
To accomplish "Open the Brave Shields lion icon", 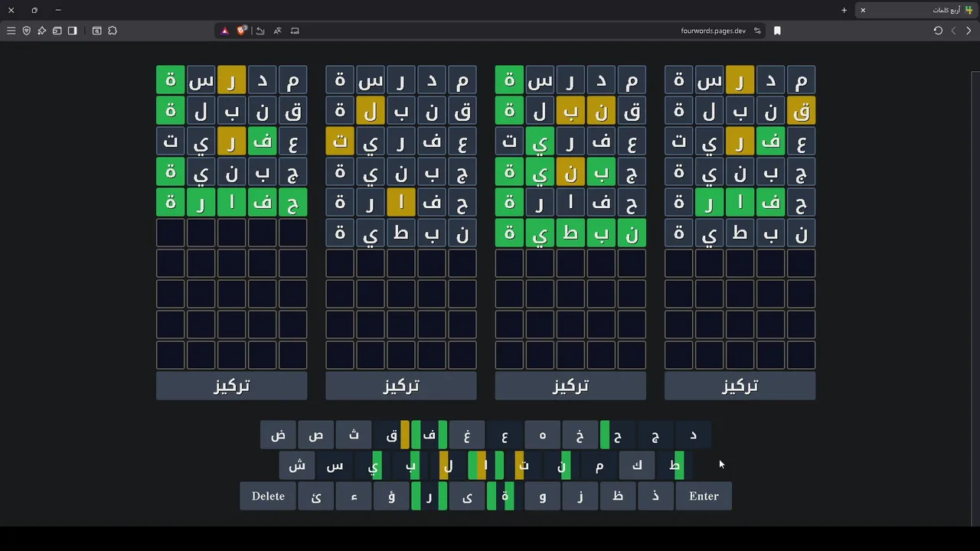I will coord(242,31).
